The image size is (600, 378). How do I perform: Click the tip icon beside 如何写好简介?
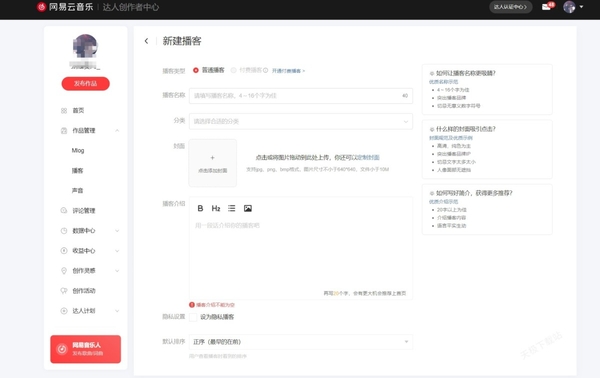[x=432, y=193]
